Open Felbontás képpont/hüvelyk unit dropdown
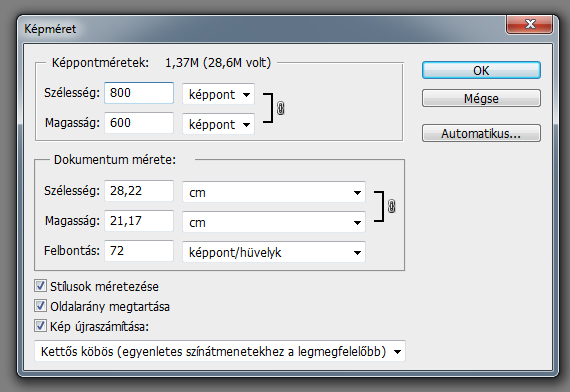Image resolution: width=570 pixels, height=392 pixels. pos(274,252)
